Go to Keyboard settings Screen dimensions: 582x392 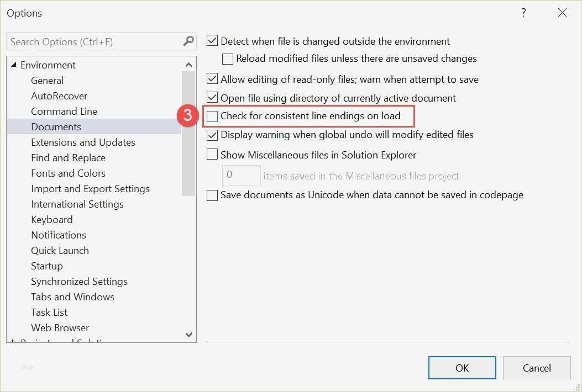(52, 220)
